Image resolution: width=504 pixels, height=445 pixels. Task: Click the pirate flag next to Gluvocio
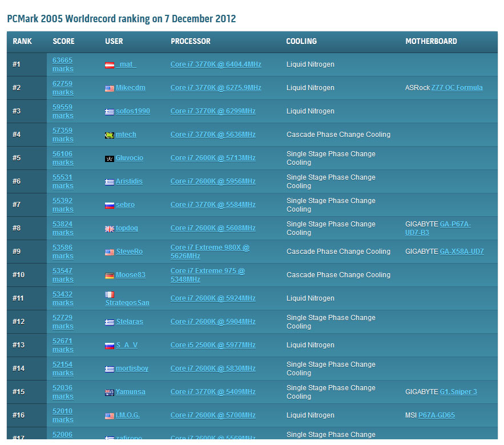[x=110, y=159]
